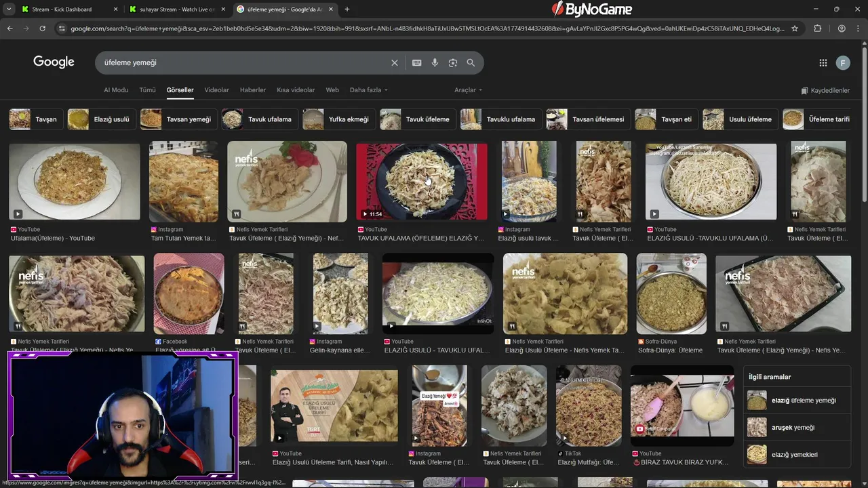
Task: Expand the Daha fazla dropdown
Action: 369,90
